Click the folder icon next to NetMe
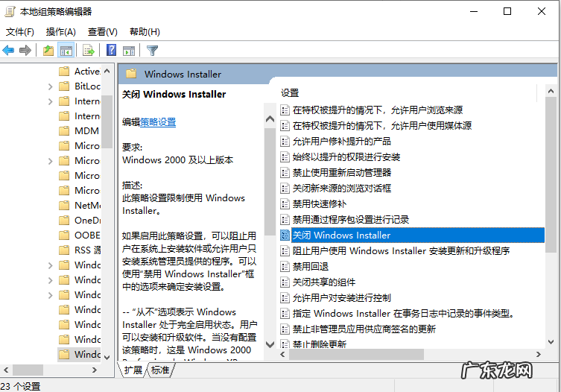The image size is (561, 392). click(x=64, y=206)
